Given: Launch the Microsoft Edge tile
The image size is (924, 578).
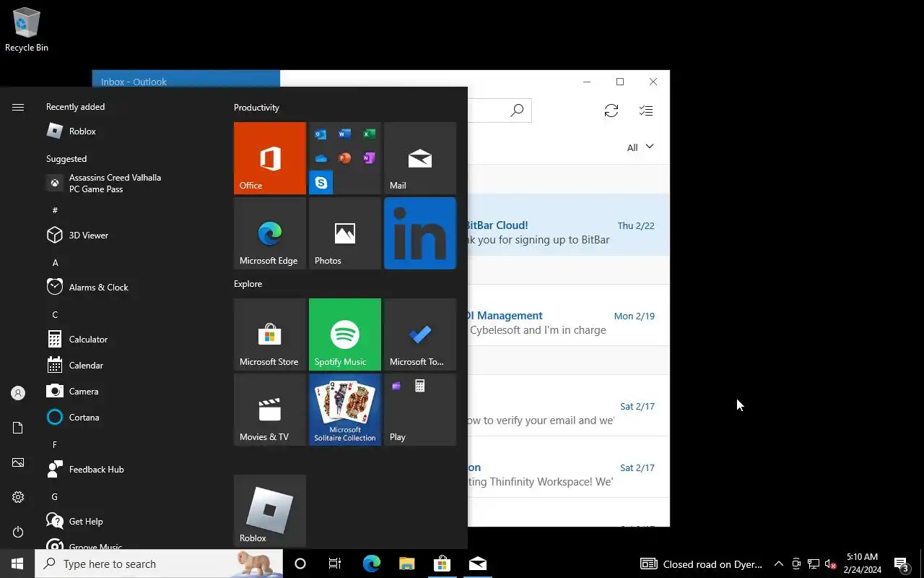Looking at the screenshot, I should pyautogui.click(x=270, y=233).
